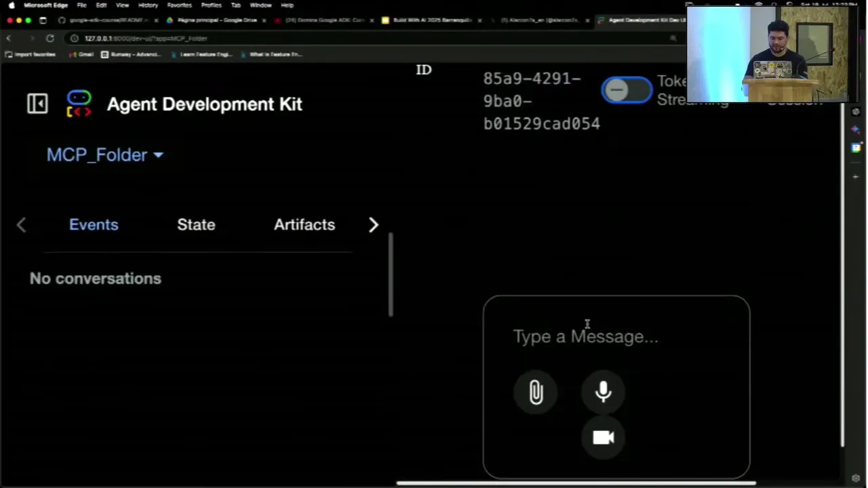Click the session ID value ending b01529cad054
Image resolution: width=868 pixels, height=488 pixels.
(541, 101)
